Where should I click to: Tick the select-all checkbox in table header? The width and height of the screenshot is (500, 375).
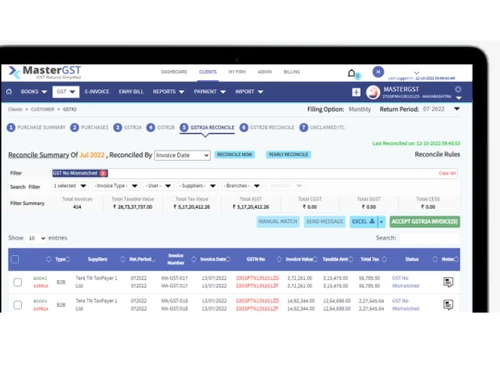15,259
